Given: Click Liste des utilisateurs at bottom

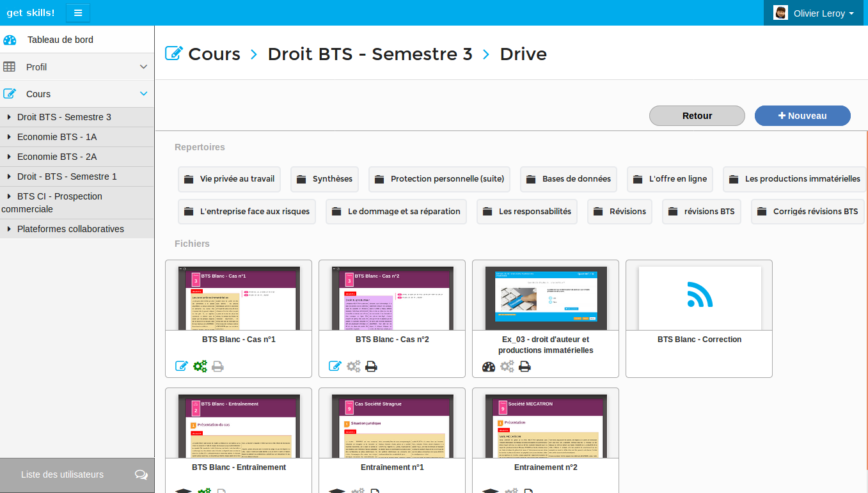Looking at the screenshot, I should coord(62,474).
